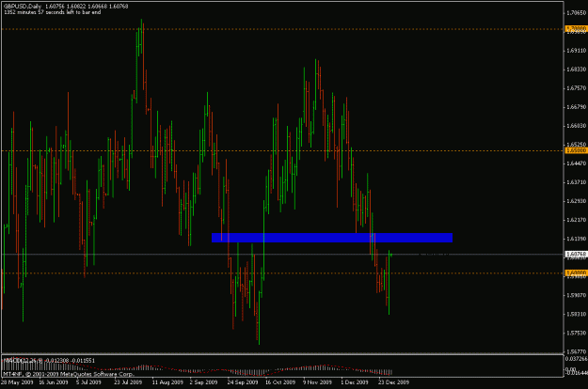
Task: Click the 28 May 2009 date label
Action: [x=17, y=382]
